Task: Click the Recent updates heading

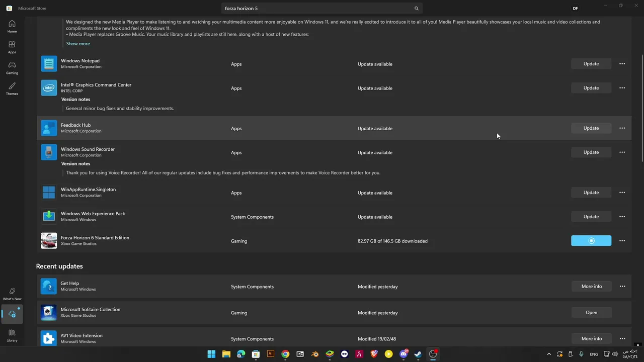Action: pos(59,266)
